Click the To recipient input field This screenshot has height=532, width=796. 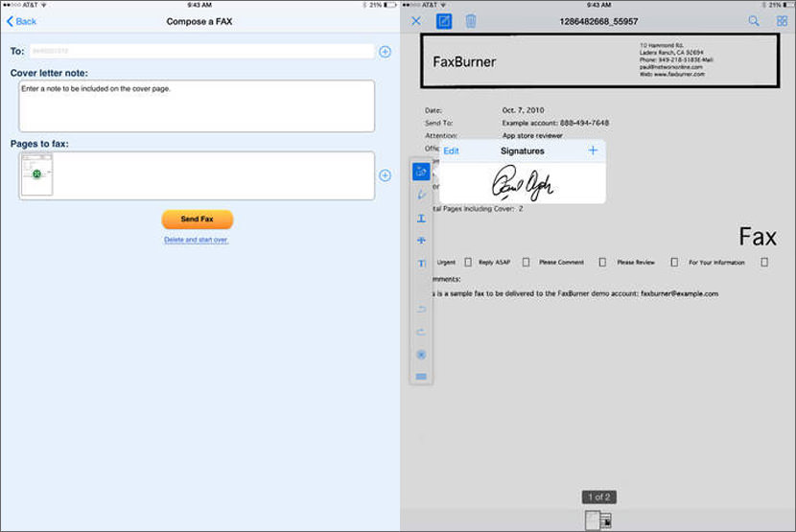tap(202, 51)
